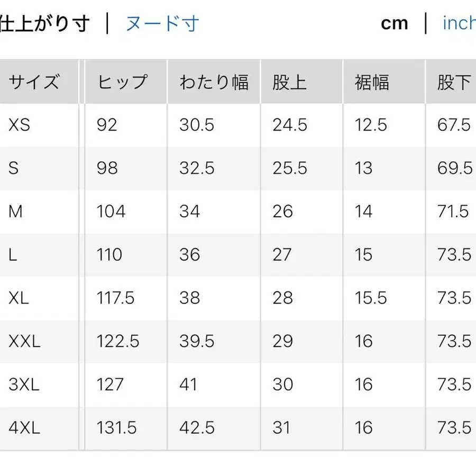This screenshot has height=476, width=476.
Task: Click the ヒップ column header
Action: (x=123, y=81)
